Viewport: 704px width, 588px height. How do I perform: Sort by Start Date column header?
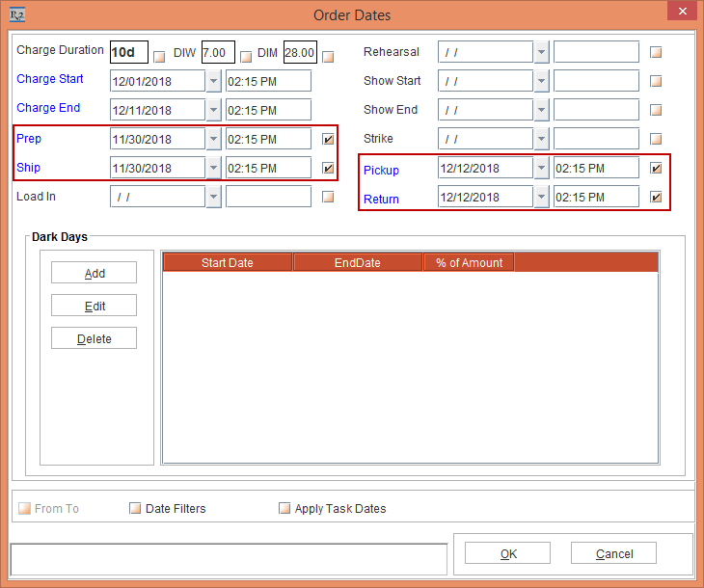(228, 262)
